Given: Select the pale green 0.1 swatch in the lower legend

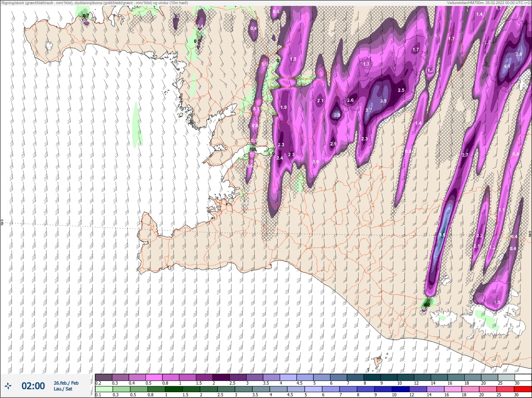Looking at the screenshot, I should point(103,390).
